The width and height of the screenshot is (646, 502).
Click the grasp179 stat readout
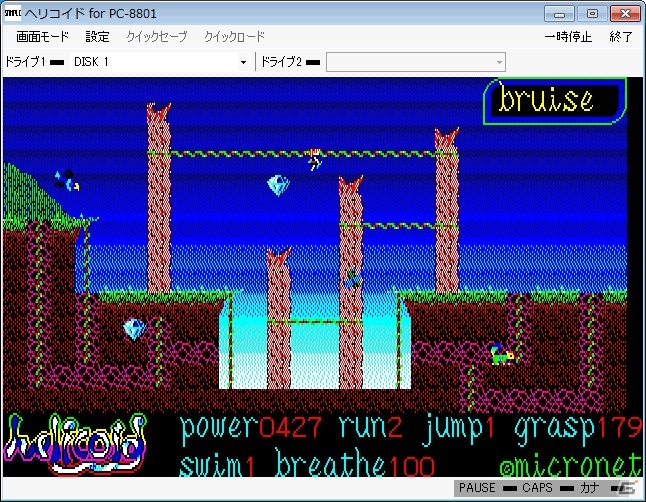tap(578, 429)
